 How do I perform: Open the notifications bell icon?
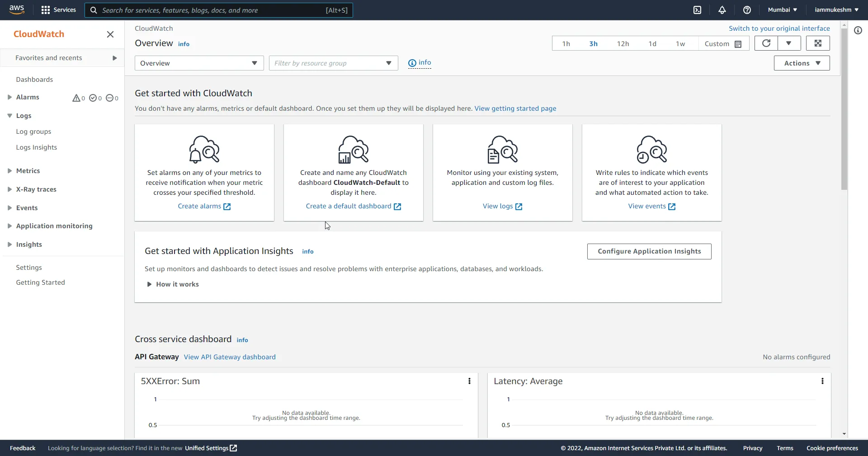coord(722,10)
